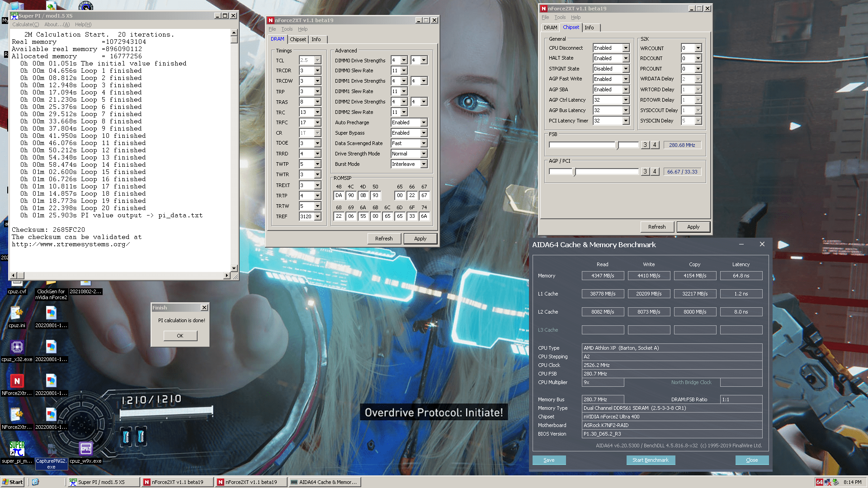Screen dimensions: 868x488
Task: Open Calculate menu in Super PI
Action: pyautogui.click(x=25, y=24)
